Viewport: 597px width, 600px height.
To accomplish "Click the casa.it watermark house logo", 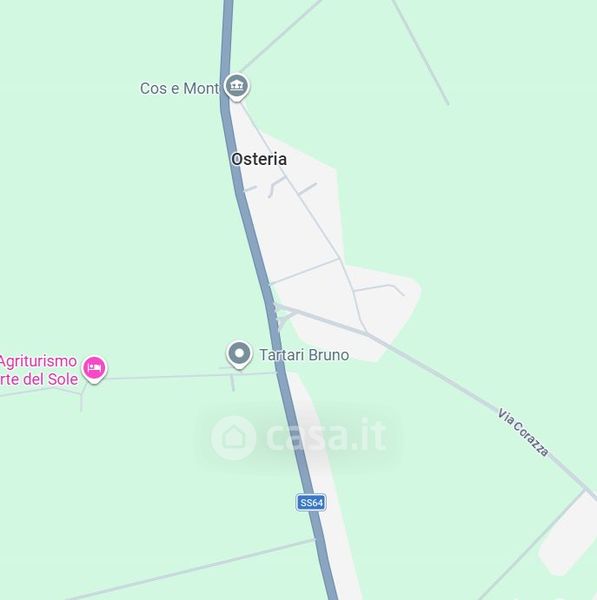I will click(x=233, y=437).
